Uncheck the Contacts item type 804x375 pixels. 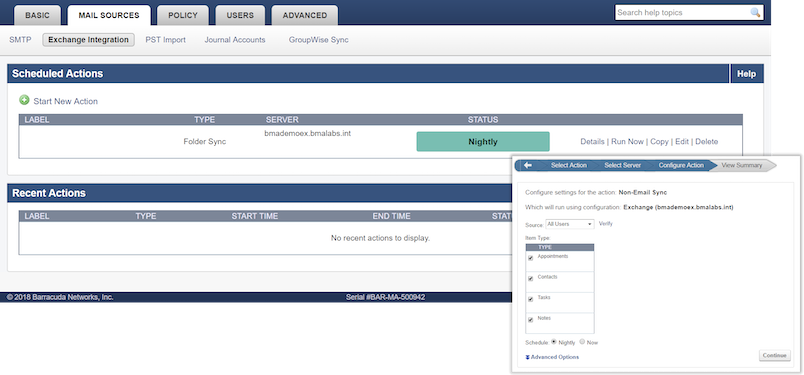[531, 279]
